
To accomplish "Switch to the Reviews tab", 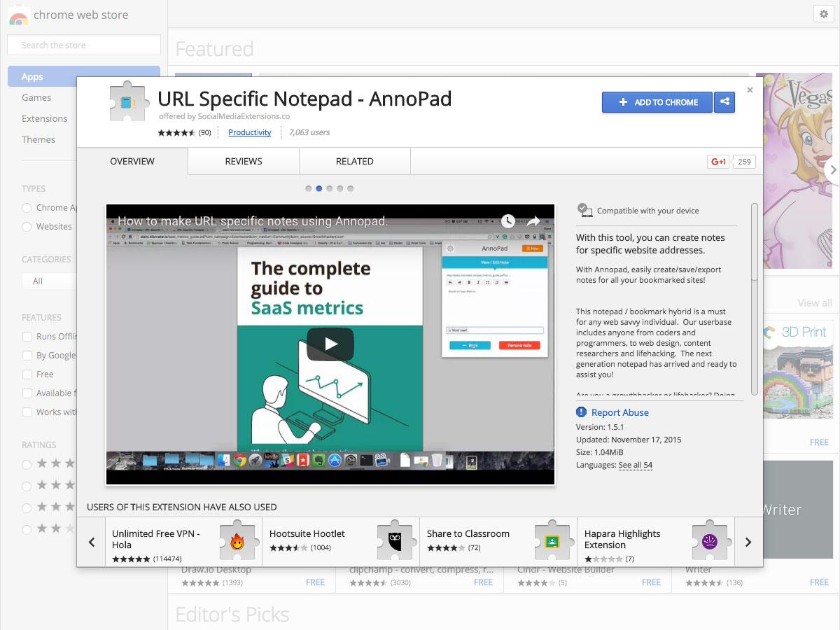I will [244, 161].
